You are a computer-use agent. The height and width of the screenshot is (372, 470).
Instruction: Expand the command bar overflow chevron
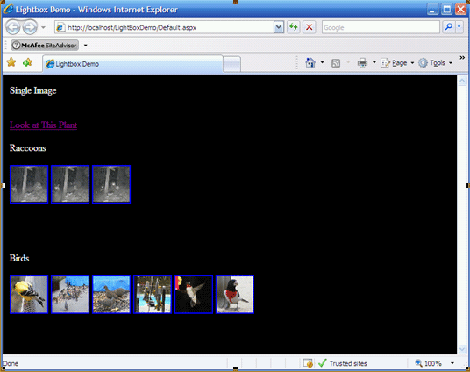[x=462, y=58]
